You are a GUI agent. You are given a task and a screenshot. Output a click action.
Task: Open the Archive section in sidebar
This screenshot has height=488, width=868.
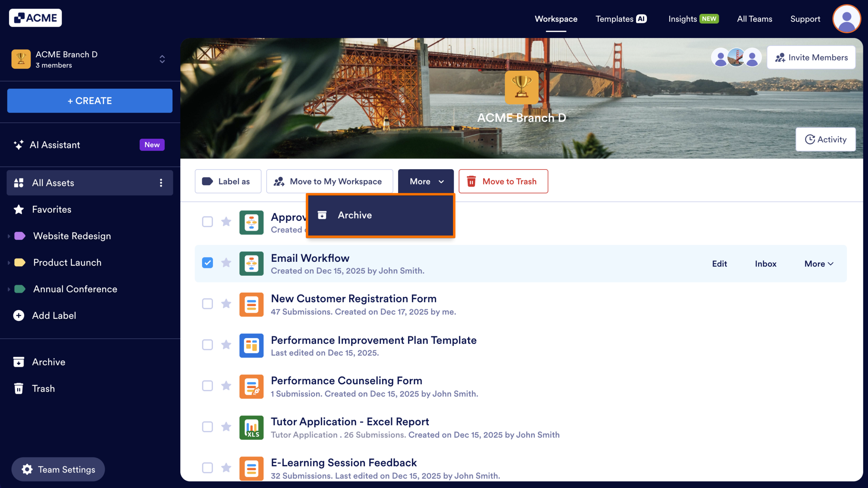point(48,362)
